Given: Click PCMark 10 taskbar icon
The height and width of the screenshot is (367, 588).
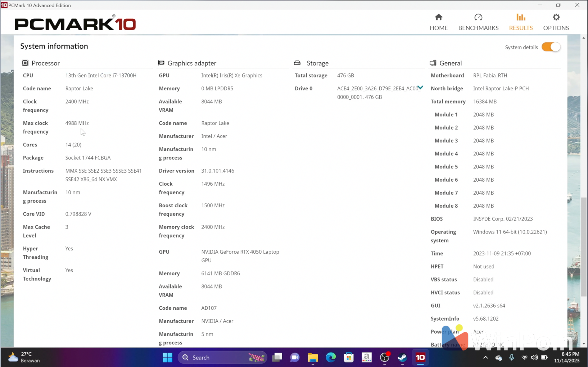Looking at the screenshot, I should click(x=420, y=358).
